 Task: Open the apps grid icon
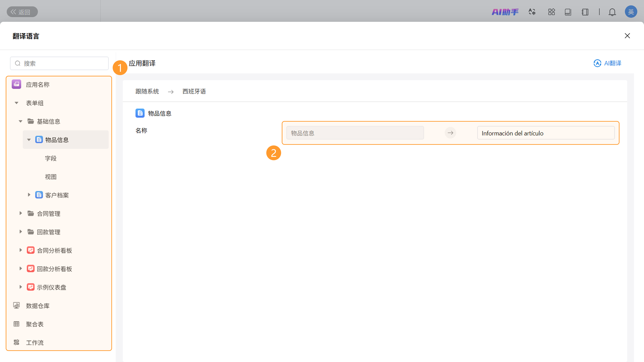click(551, 12)
